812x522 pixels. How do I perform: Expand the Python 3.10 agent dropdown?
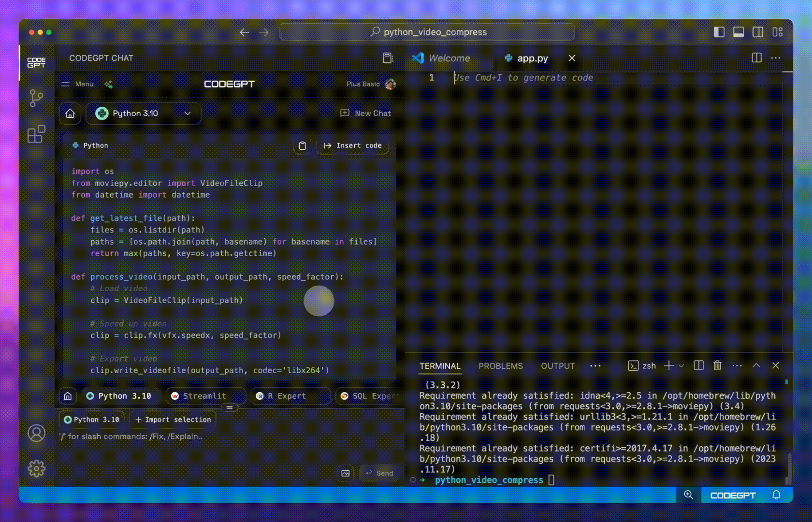click(x=144, y=114)
